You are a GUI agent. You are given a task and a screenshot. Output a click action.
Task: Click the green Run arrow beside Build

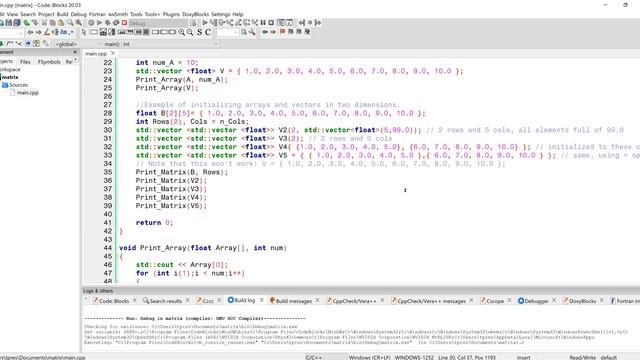[x=100, y=23]
